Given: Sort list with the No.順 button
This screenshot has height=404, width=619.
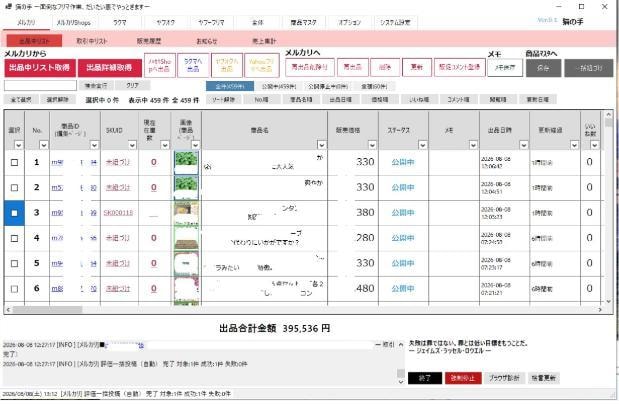Looking at the screenshot, I should (x=261, y=100).
